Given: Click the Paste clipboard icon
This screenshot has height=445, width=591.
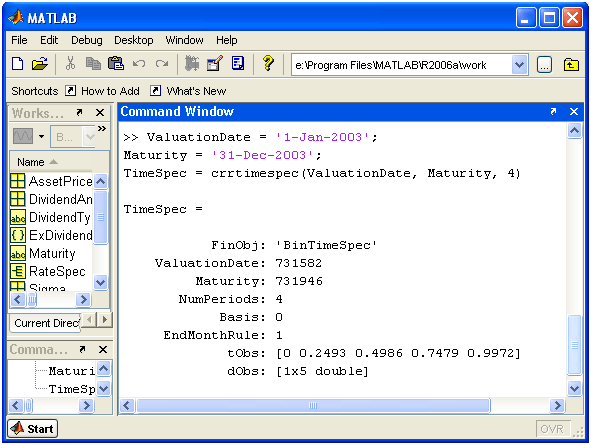Looking at the screenshot, I should tap(116, 63).
